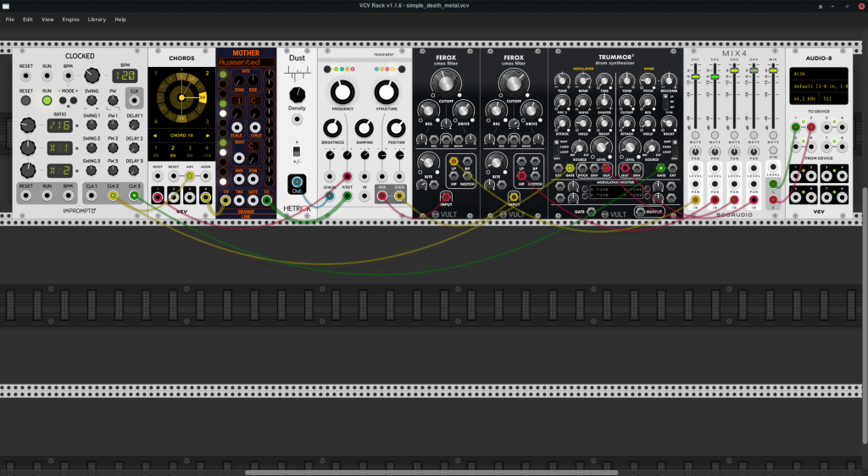Click the Clocked master CLK output jack

click(x=134, y=101)
